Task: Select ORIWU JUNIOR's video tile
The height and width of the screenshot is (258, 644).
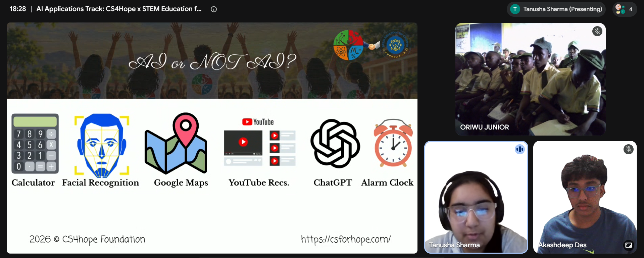Action: 530,79
